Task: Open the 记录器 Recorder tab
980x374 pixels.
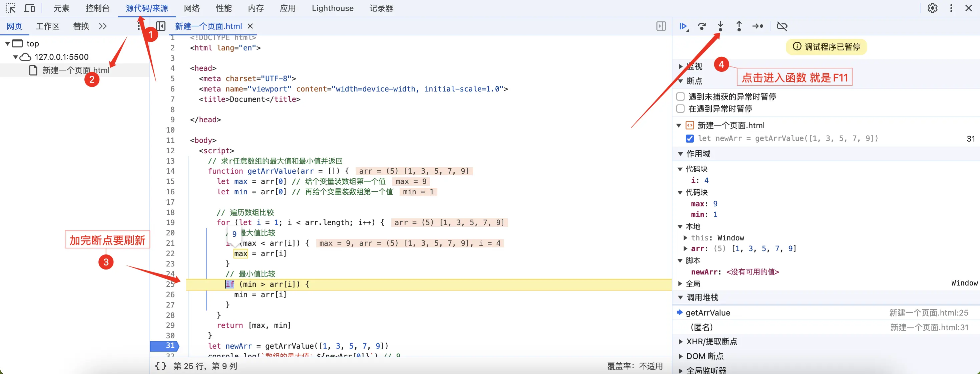Action: tap(381, 8)
